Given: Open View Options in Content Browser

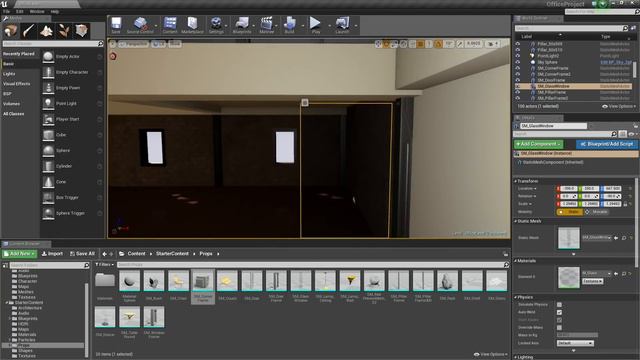Looking at the screenshot, I should 491,354.
